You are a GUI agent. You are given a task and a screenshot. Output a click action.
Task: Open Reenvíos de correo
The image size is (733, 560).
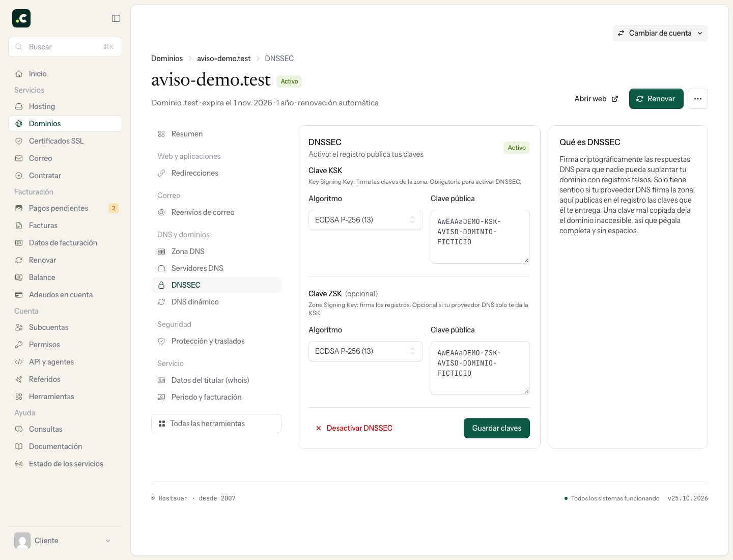216,212
